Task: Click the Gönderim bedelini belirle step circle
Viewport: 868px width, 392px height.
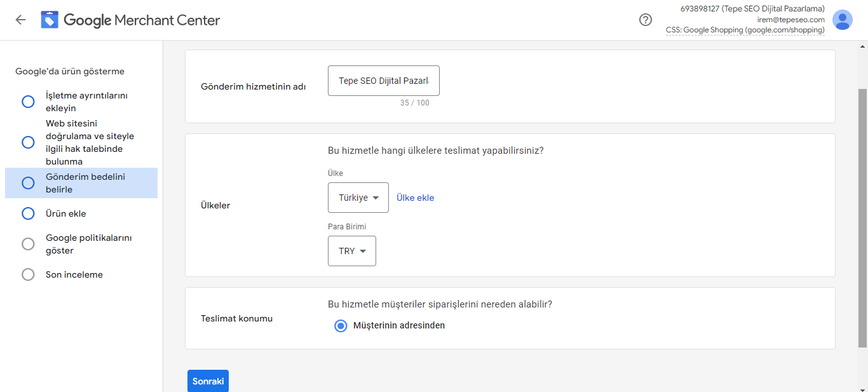Action: tap(28, 183)
